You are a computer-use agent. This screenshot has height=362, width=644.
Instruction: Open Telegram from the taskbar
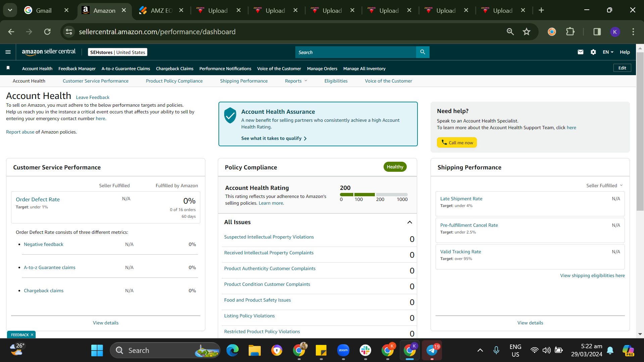point(432,350)
